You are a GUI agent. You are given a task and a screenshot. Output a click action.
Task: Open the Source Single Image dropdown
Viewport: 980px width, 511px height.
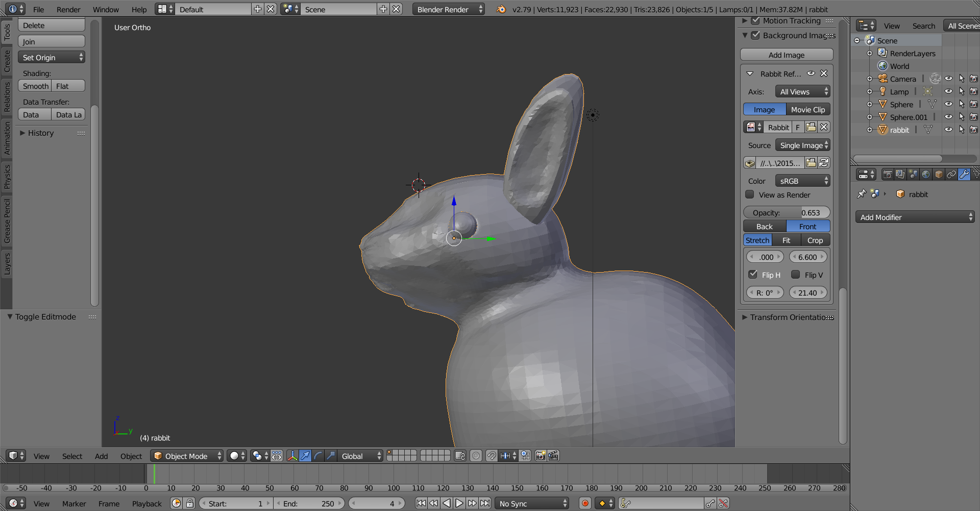(803, 145)
